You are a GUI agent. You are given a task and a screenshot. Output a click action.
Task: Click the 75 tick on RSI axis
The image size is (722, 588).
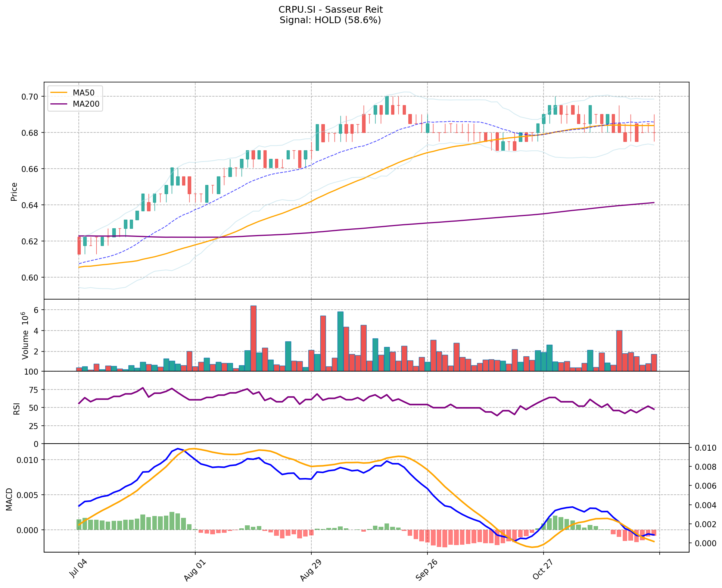click(33, 390)
